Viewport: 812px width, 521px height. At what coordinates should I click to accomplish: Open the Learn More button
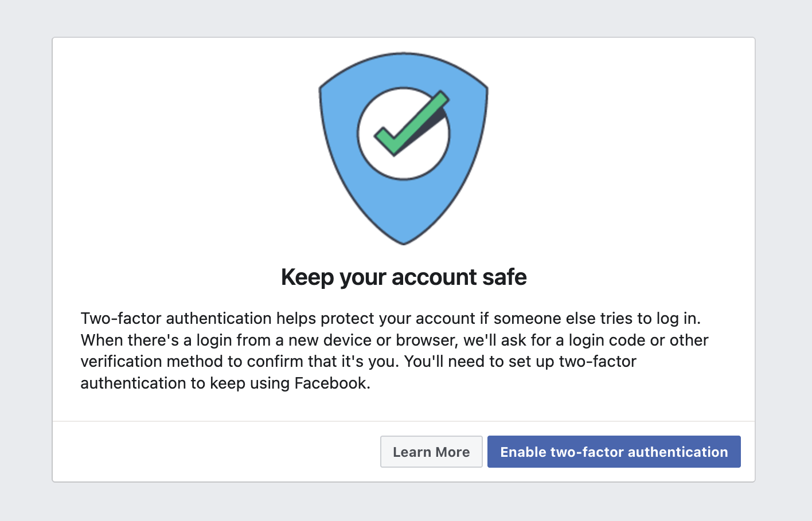[x=431, y=452]
